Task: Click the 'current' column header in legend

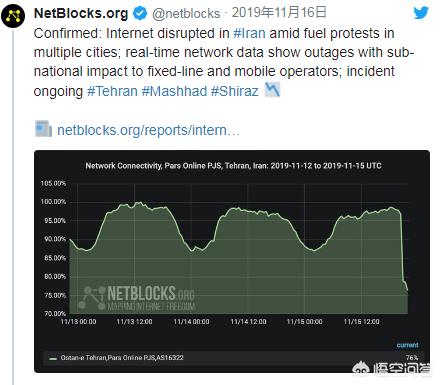Action: tap(407, 345)
